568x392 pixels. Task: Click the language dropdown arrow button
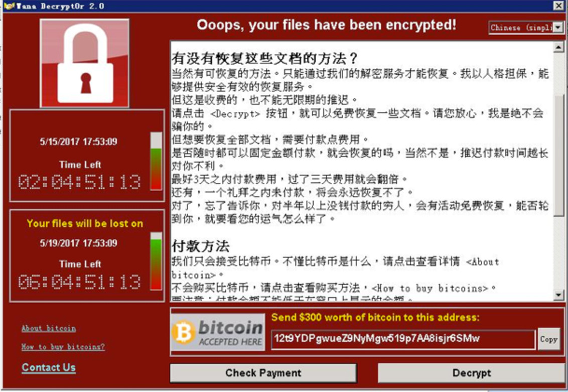click(558, 28)
